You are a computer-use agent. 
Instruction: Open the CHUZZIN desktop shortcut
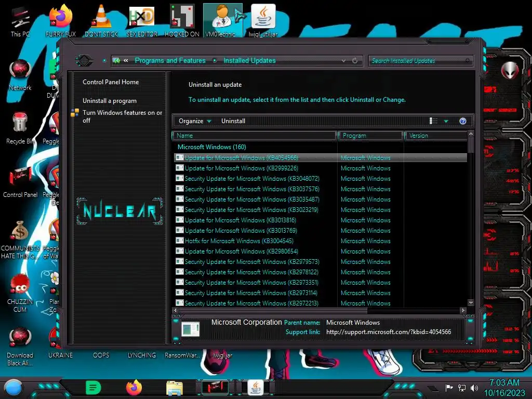pos(20,293)
